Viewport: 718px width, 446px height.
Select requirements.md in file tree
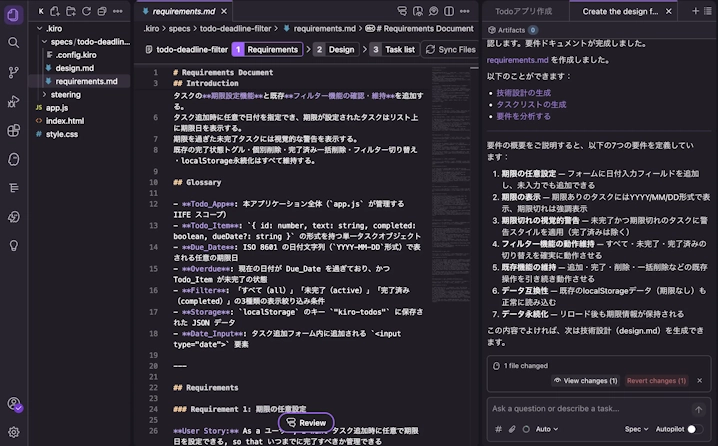[x=80, y=82]
